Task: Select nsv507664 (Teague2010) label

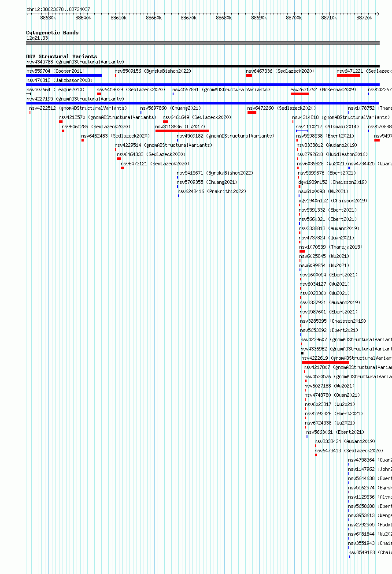Action: coord(55,89)
